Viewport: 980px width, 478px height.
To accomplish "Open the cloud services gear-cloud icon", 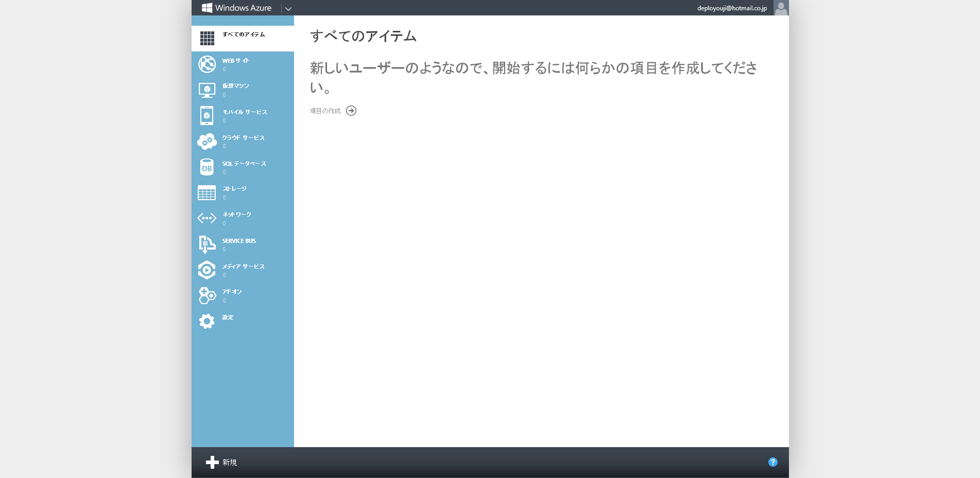I will (x=207, y=141).
